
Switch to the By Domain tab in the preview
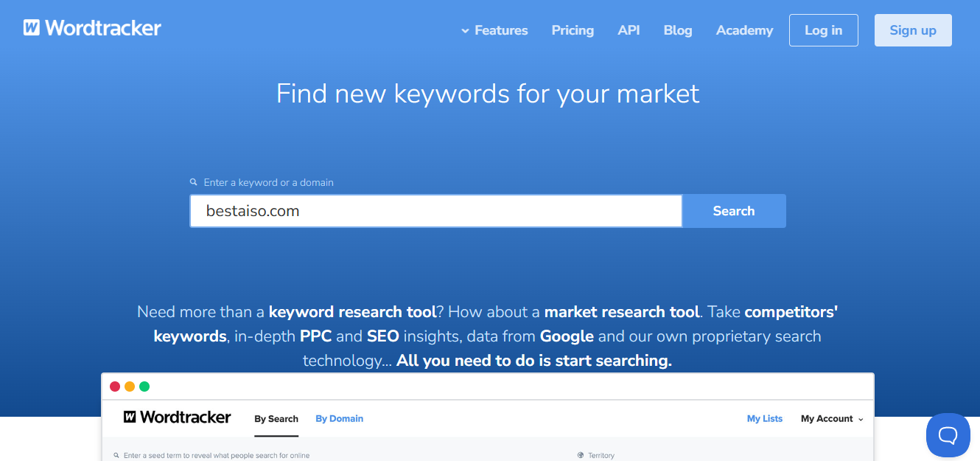339,419
